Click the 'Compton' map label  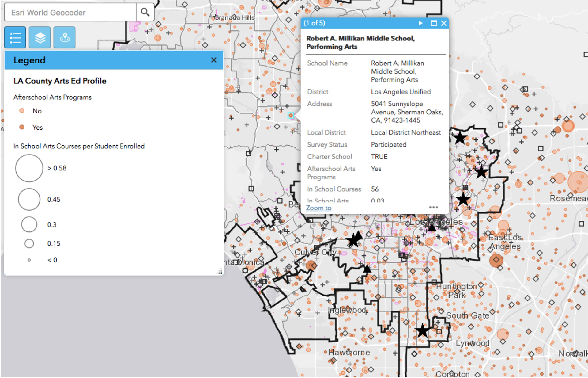coord(452,374)
